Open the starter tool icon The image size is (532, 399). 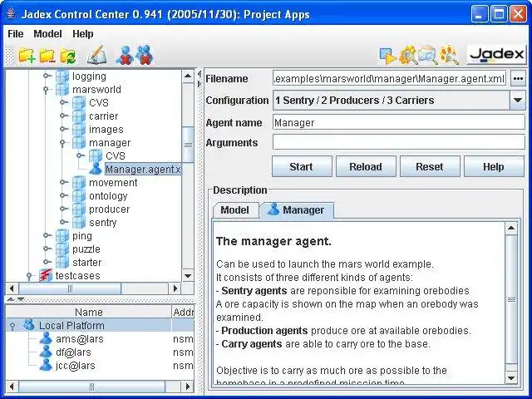click(387, 56)
